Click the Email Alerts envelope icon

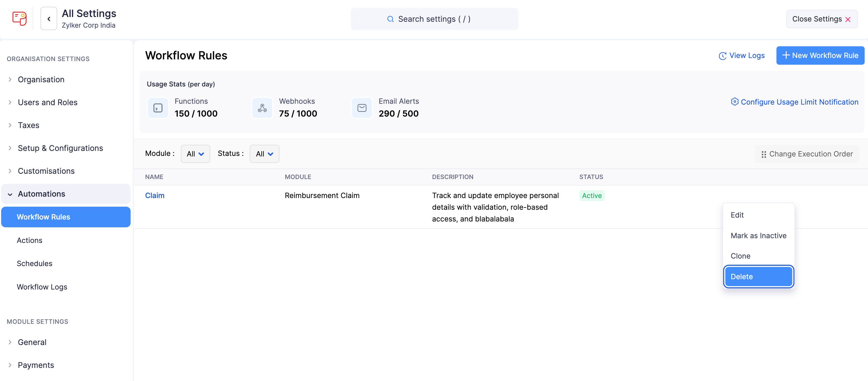pyautogui.click(x=362, y=108)
